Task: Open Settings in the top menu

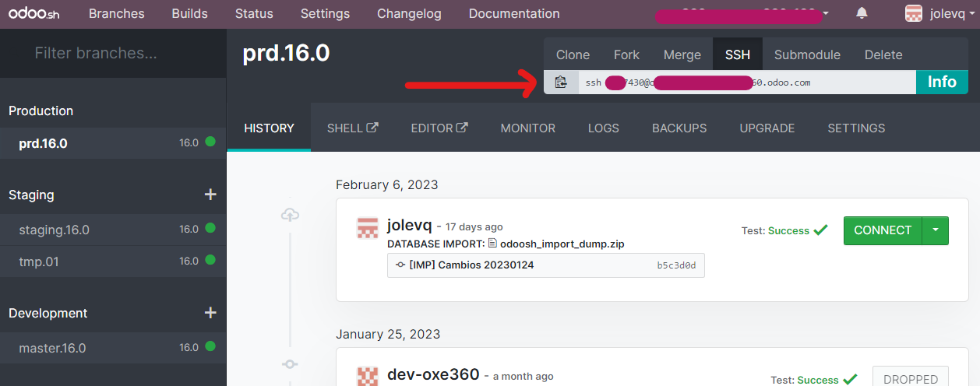Action: tap(325, 13)
